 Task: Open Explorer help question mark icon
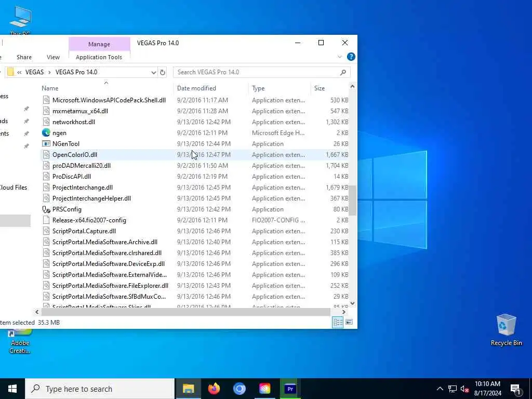click(x=351, y=57)
